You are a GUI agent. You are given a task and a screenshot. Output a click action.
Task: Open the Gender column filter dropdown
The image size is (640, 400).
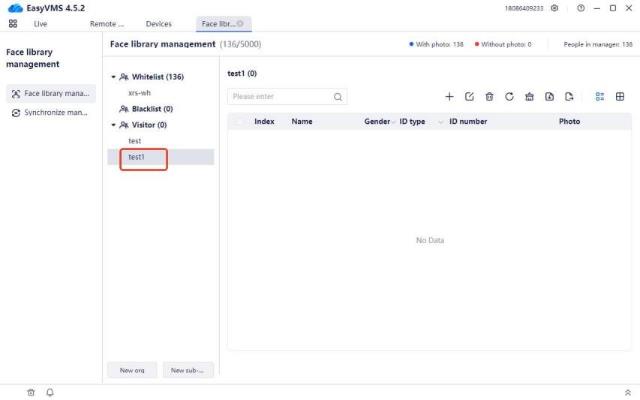click(393, 122)
